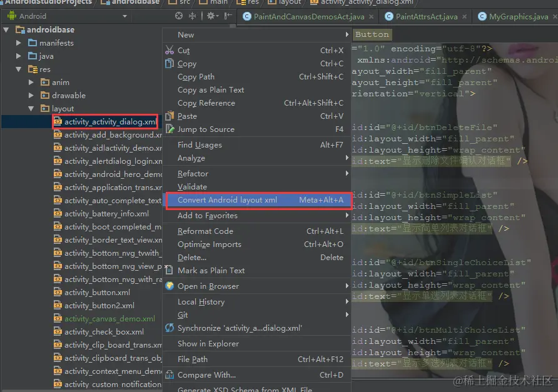The height and width of the screenshot is (392, 558).
Task: Choose Reformat Code menu entry
Action: pyautogui.click(x=257, y=231)
